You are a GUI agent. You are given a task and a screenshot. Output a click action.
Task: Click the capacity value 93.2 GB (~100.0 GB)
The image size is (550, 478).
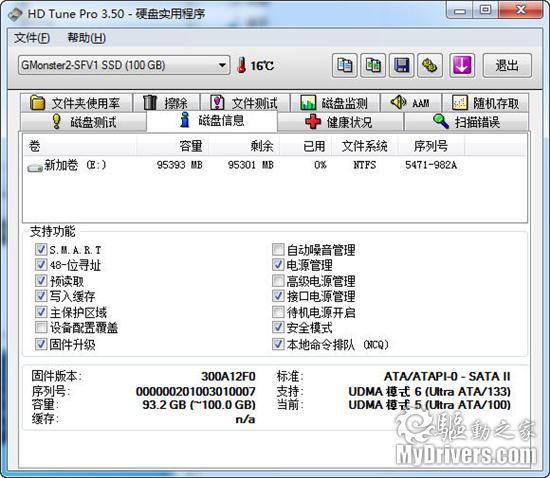click(199, 405)
